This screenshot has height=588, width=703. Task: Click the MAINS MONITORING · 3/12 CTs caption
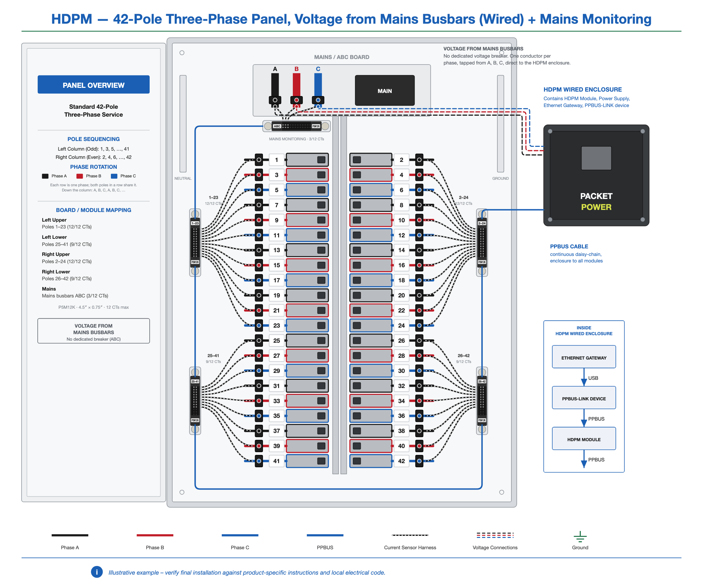pos(296,139)
